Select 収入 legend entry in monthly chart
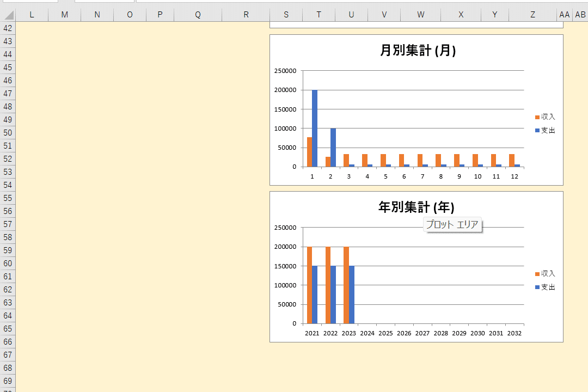 (545, 117)
